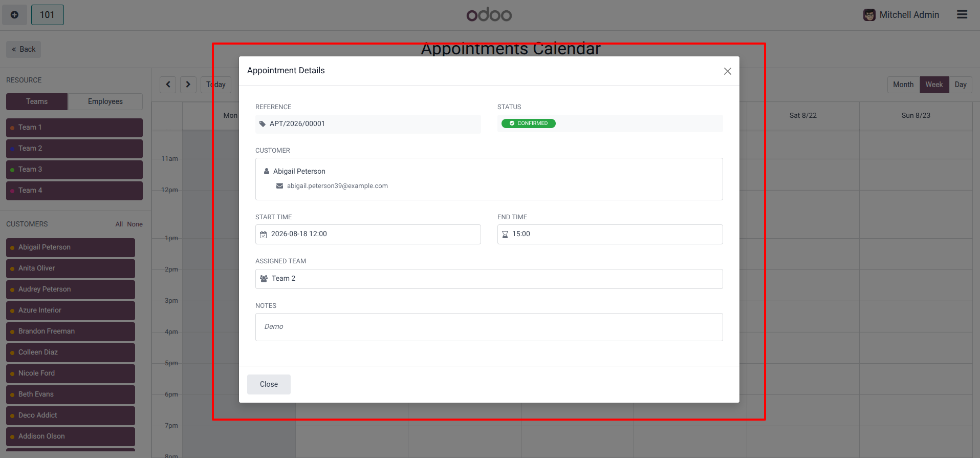Go to next week with right chevron
This screenshot has width=980, height=458.
pyautogui.click(x=188, y=85)
